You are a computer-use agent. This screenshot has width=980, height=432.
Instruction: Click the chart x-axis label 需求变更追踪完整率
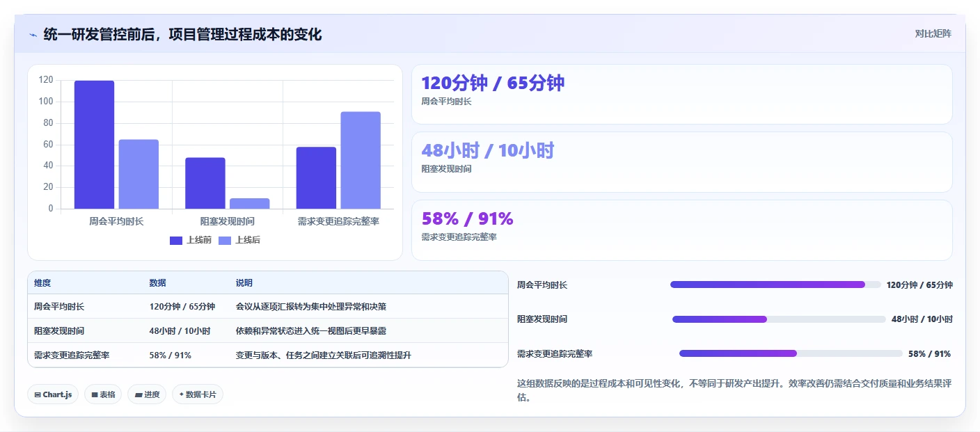click(338, 221)
